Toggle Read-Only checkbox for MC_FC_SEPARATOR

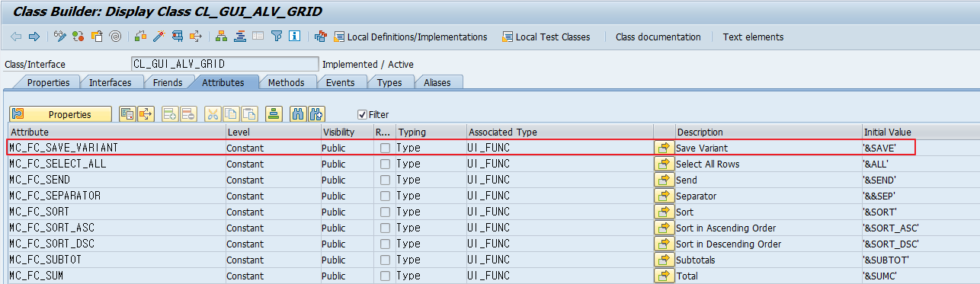click(x=386, y=196)
